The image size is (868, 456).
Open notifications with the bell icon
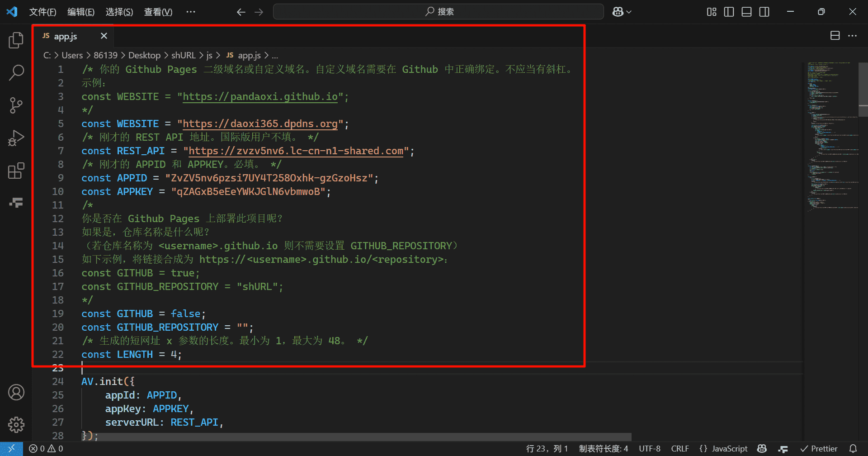point(853,449)
